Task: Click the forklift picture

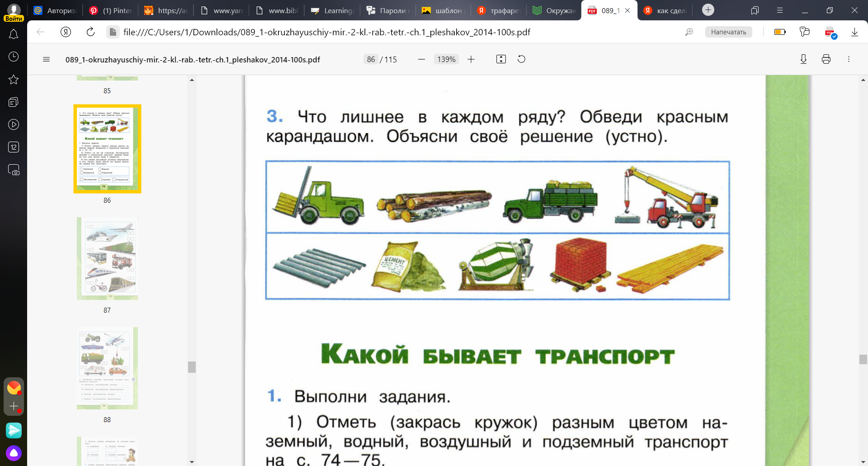Action: tap(318, 196)
